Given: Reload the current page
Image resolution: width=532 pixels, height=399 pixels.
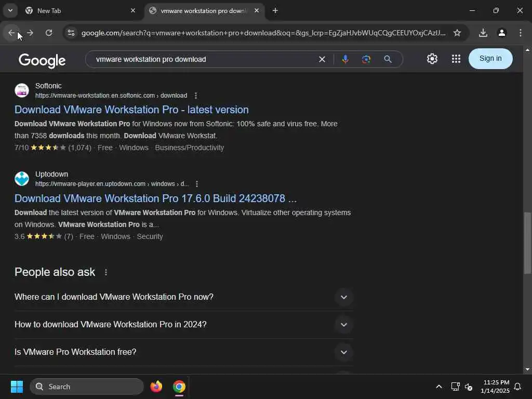Looking at the screenshot, I should click(49, 33).
